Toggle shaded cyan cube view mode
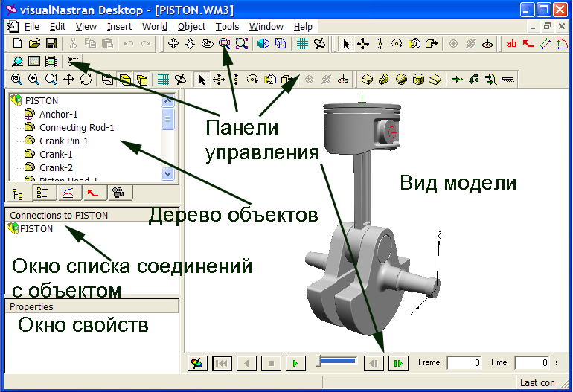This screenshot has width=573, height=392. [x=263, y=43]
